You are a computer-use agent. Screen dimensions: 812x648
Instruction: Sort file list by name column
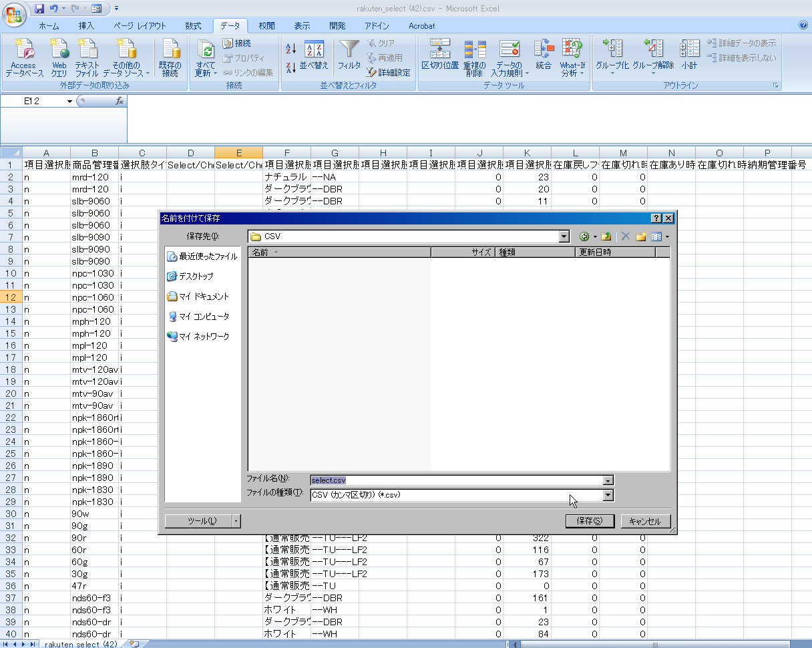coord(340,253)
